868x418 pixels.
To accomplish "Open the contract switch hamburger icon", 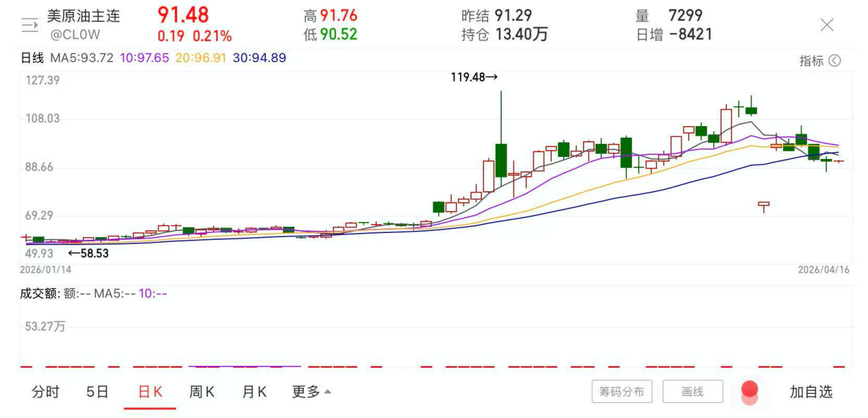I will click(29, 24).
